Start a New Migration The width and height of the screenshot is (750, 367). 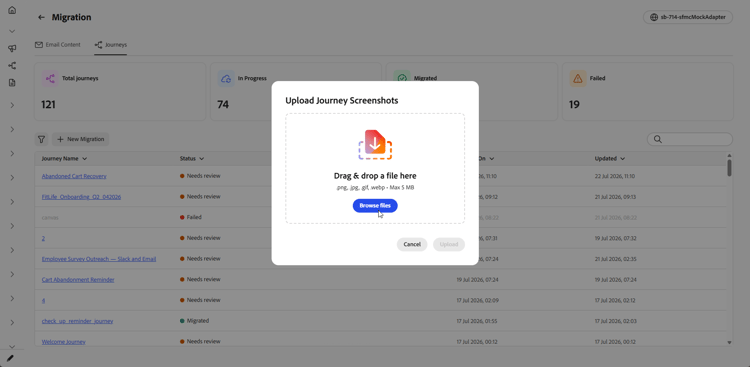[x=80, y=139]
